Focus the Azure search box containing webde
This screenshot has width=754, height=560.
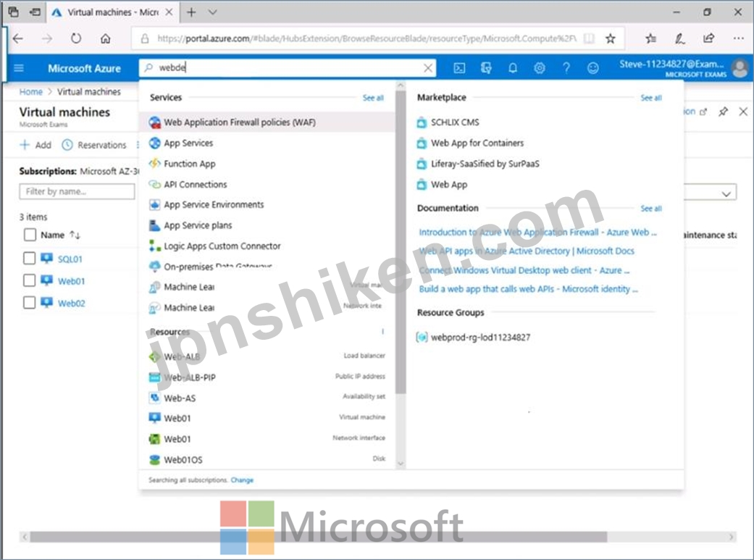(x=287, y=68)
